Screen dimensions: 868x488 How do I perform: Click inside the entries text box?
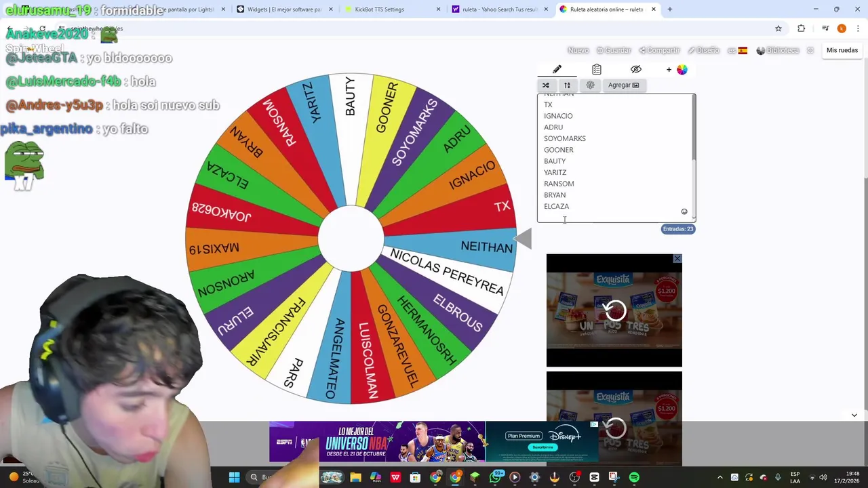pos(616,158)
